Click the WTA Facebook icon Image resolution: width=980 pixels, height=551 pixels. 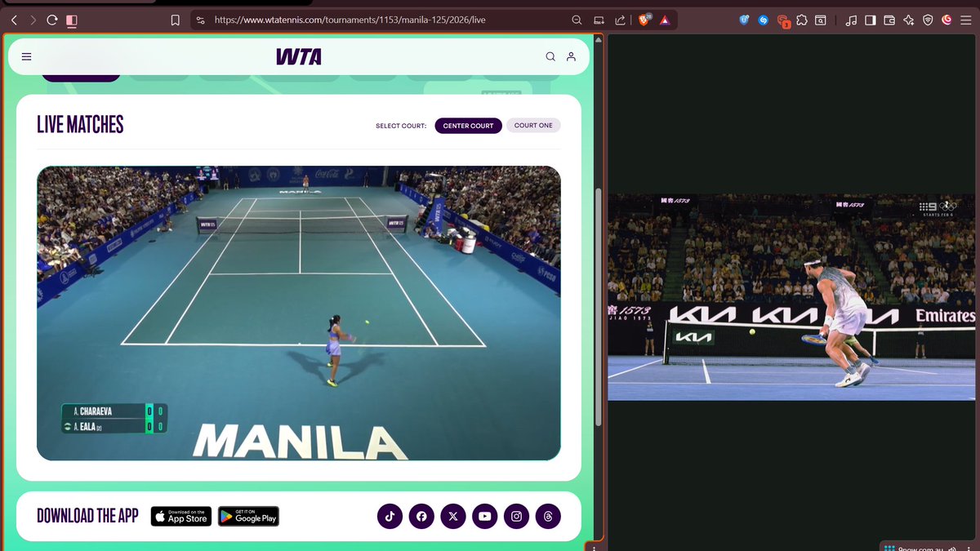(x=421, y=516)
